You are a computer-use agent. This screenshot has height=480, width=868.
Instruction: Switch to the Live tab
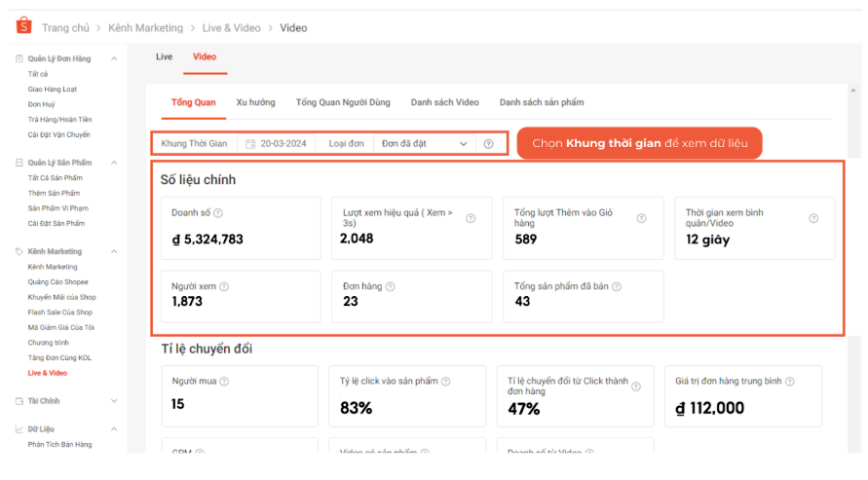(164, 57)
